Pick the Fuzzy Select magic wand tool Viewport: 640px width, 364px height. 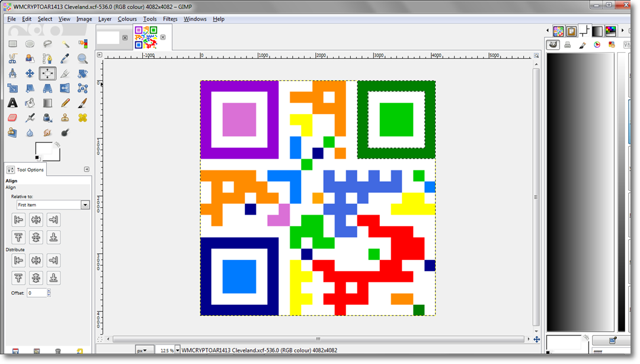point(65,44)
